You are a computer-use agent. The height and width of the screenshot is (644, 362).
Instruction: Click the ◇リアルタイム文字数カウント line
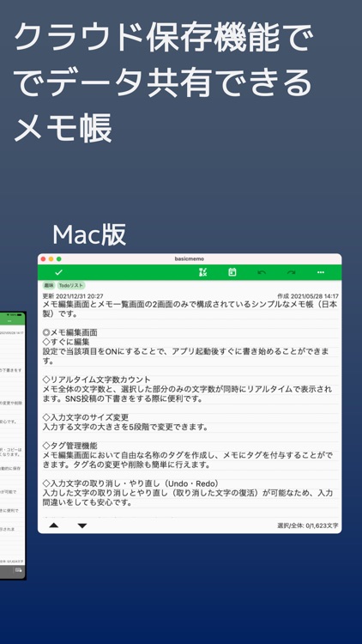pos(97,380)
